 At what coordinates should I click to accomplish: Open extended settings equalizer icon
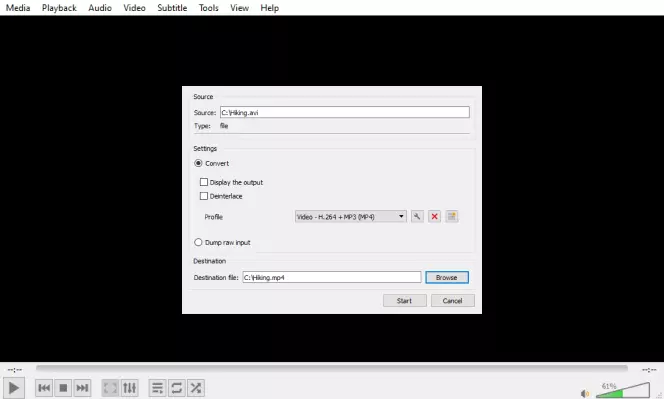[129, 388]
